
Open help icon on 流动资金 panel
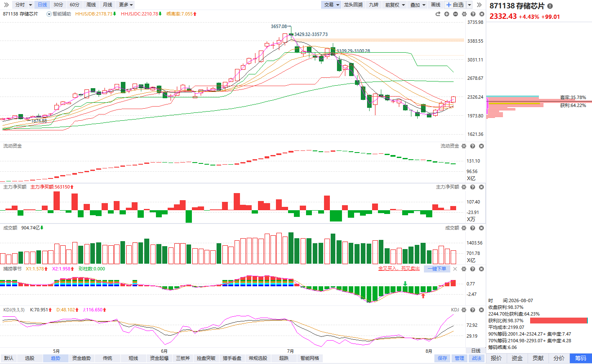[472, 146]
